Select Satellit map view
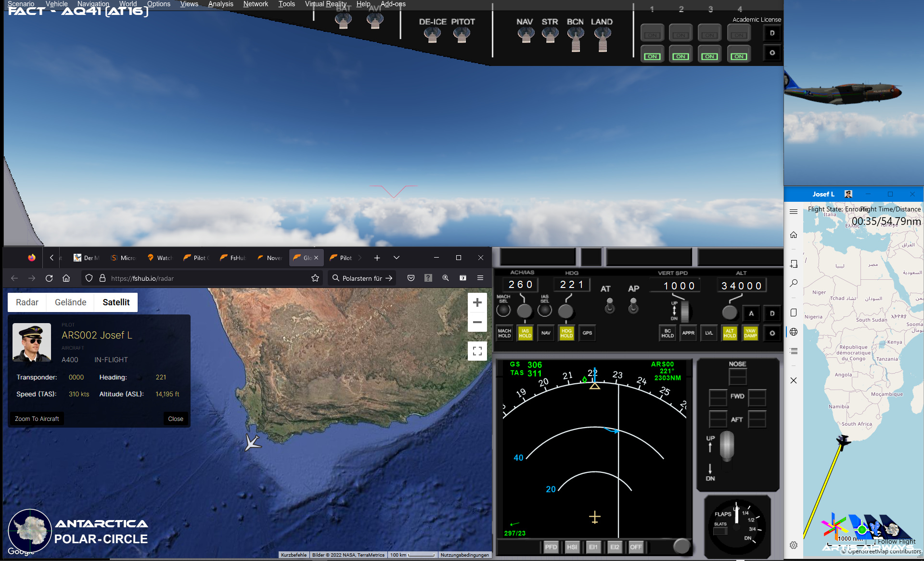Screen dimensions: 924x561 pyautogui.click(x=116, y=302)
